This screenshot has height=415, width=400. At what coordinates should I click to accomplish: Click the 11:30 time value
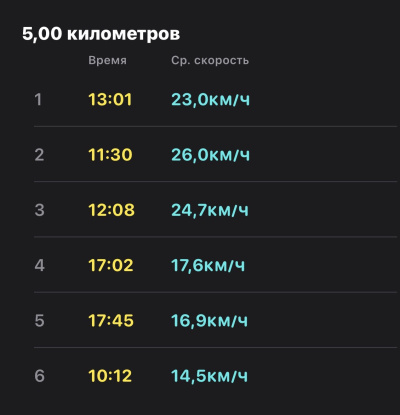tap(110, 155)
